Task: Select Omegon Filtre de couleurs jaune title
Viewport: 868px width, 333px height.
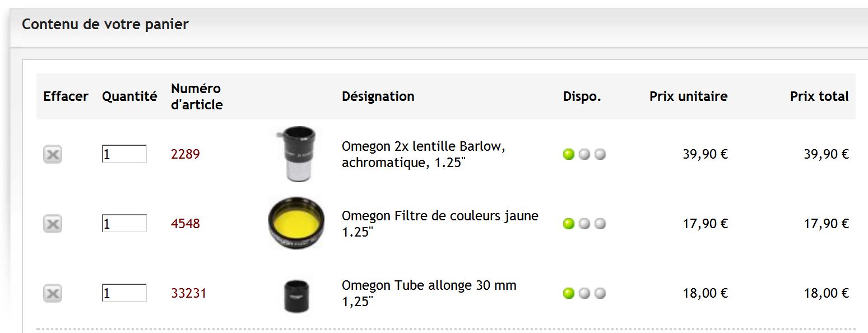Action: click(x=440, y=223)
